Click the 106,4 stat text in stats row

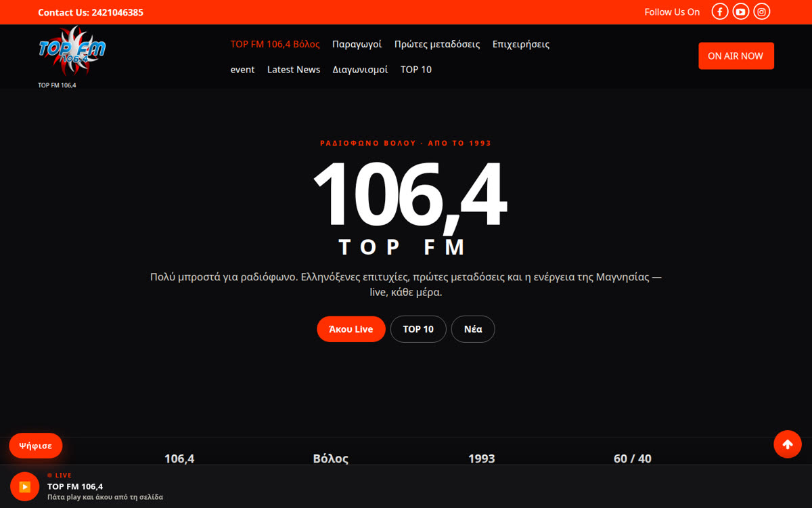tap(179, 459)
